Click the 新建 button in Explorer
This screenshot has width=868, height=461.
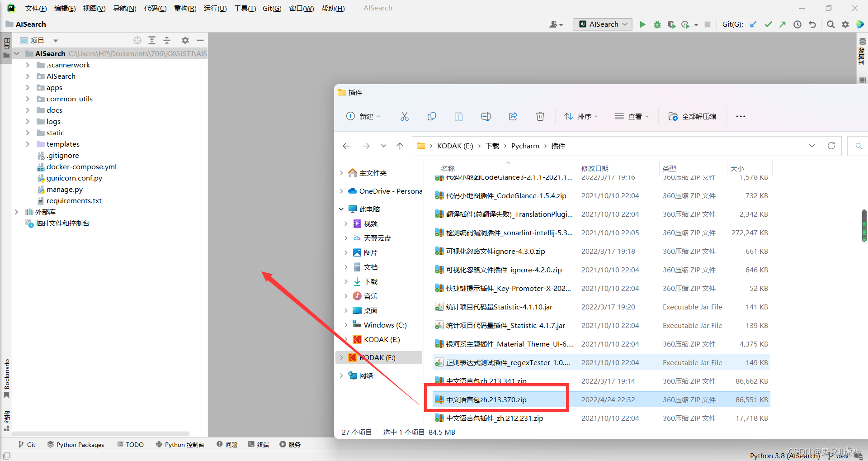coord(363,116)
